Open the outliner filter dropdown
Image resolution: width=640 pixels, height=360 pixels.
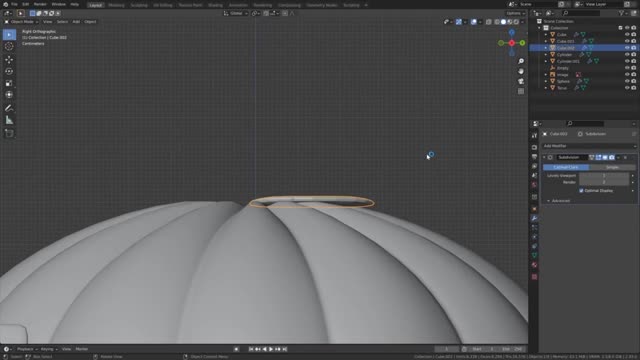coord(624,13)
